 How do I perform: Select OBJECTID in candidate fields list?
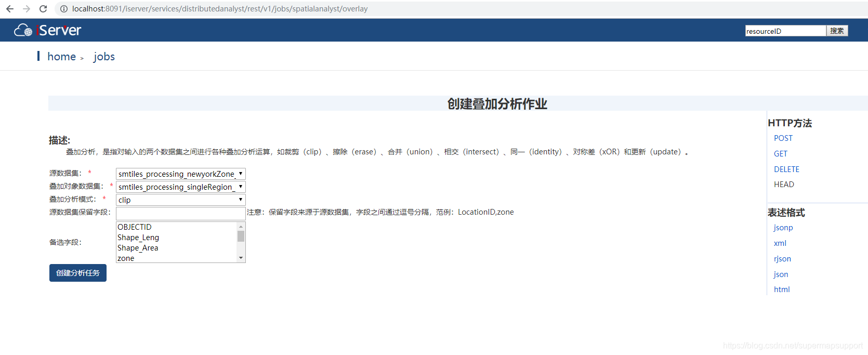point(177,227)
